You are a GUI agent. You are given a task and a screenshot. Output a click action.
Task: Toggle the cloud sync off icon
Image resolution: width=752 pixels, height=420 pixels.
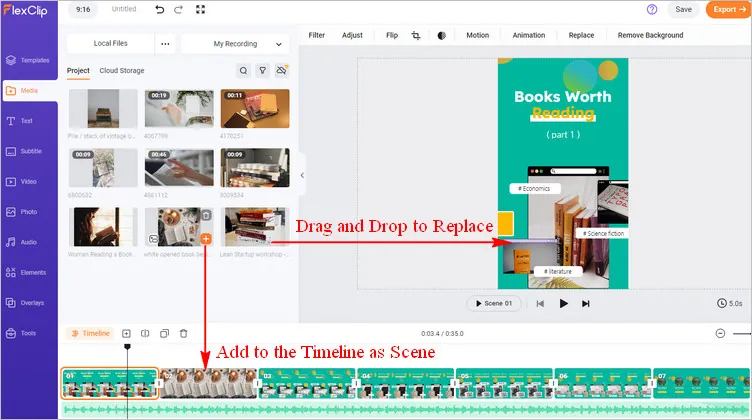(x=282, y=71)
